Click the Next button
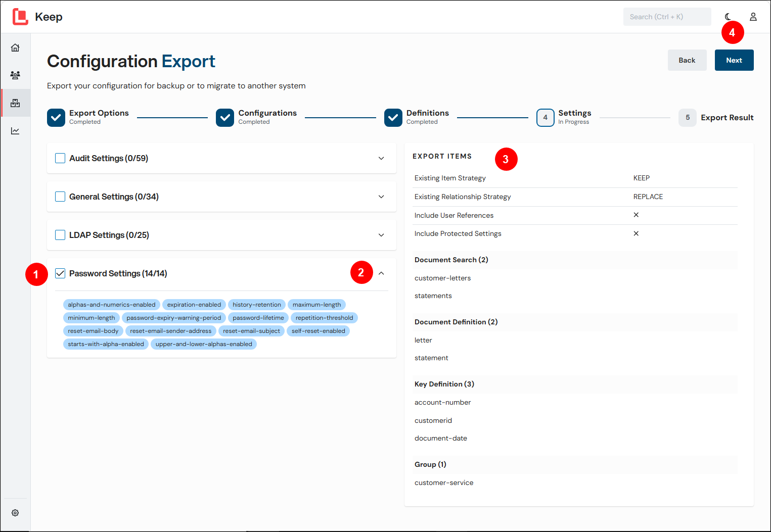771x532 pixels. (x=734, y=60)
